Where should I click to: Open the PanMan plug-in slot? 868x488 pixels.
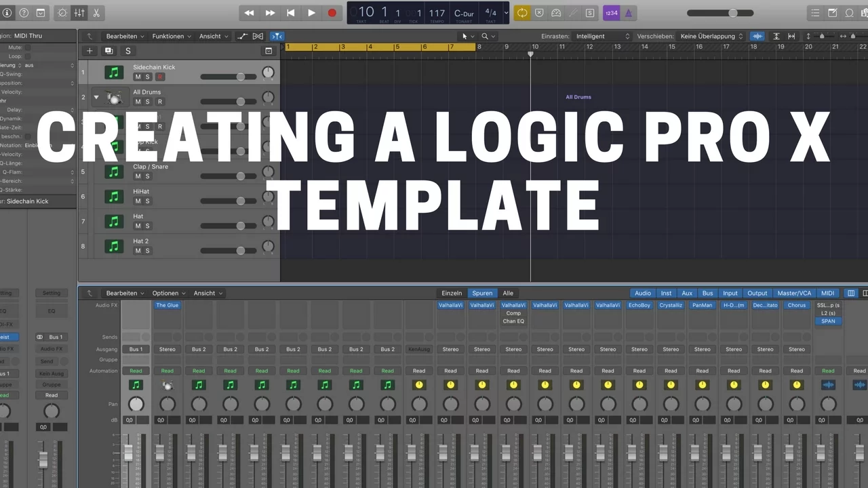point(703,305)
